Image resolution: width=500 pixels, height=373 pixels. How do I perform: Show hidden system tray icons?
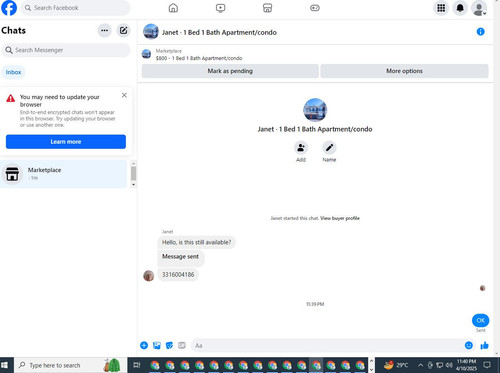coord(420,365)
